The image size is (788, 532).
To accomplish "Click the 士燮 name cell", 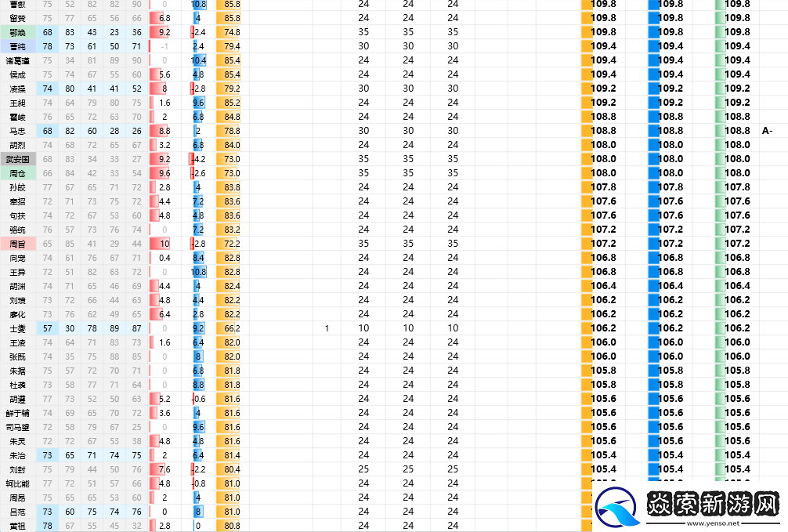I will [x=17, y=328].
